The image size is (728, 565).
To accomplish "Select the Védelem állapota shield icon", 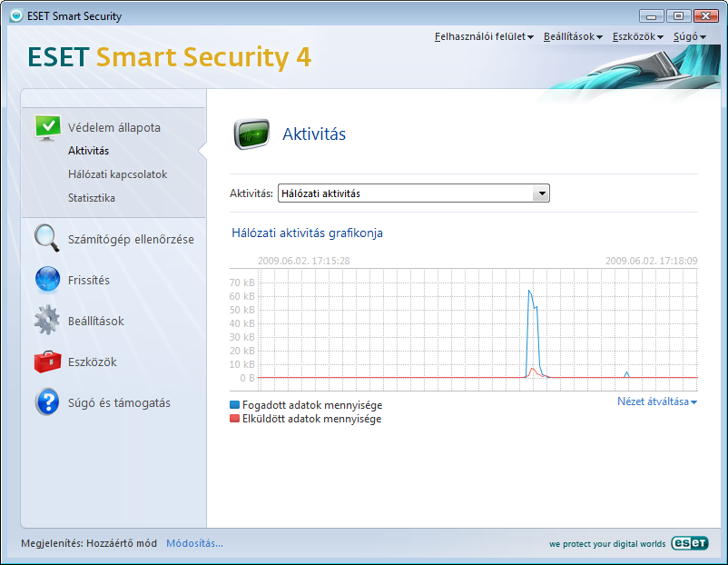I will (47, 126).
